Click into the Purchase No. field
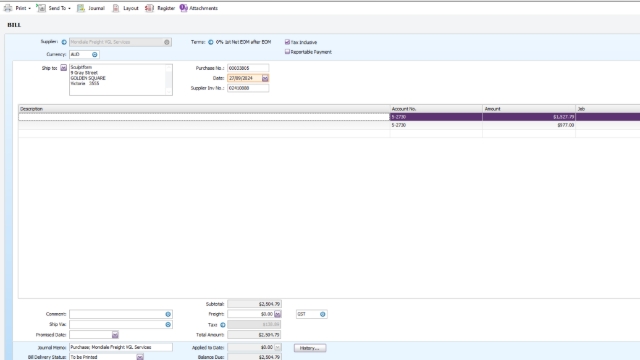This screenshot has width=640, height=360. click(x=248, y=68)
